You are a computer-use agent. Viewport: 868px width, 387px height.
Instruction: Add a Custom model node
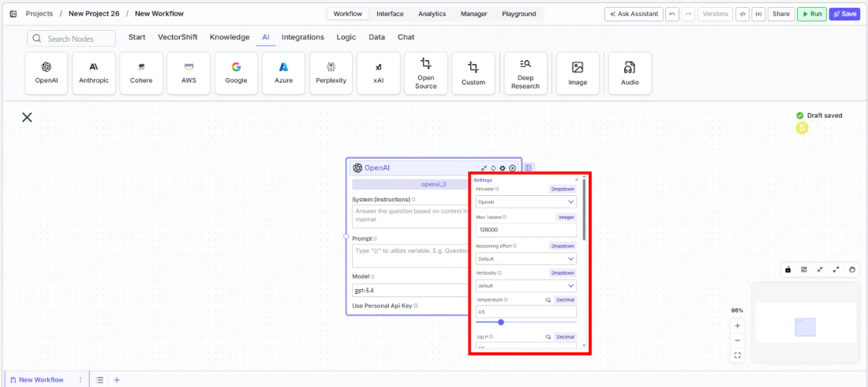(473, 73)
